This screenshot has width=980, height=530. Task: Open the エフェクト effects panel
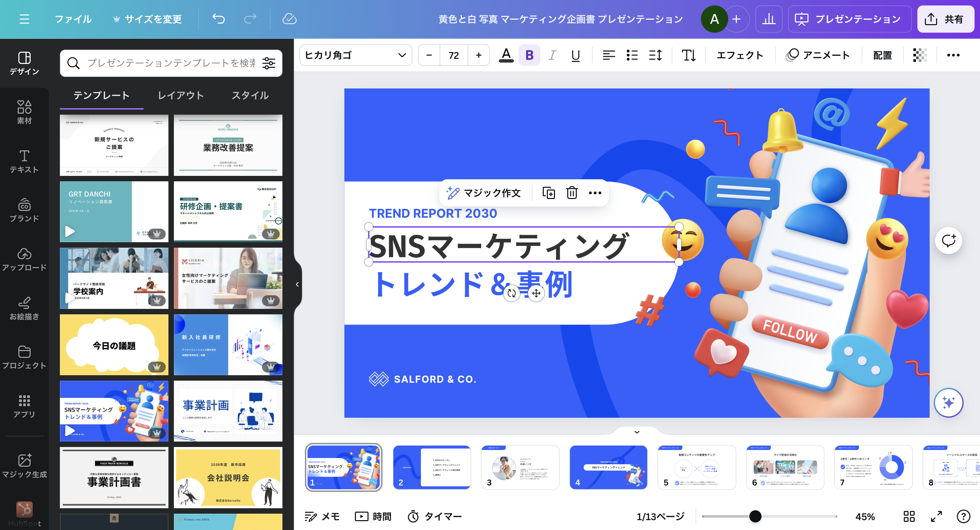click(739, 55)
